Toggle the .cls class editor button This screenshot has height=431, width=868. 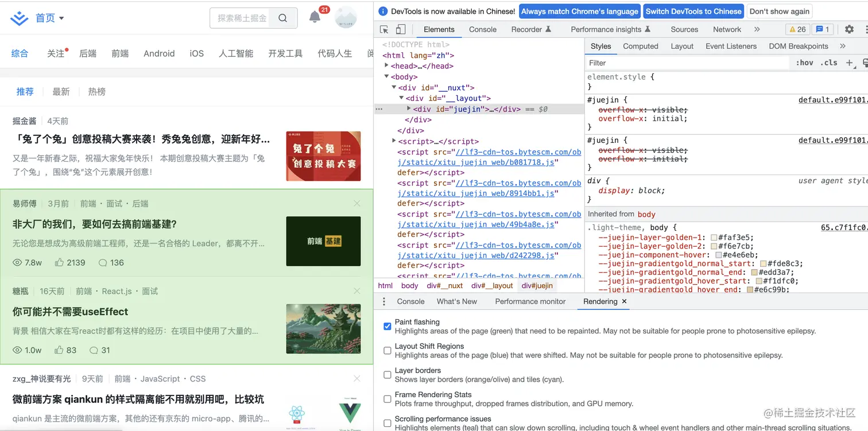828,63
